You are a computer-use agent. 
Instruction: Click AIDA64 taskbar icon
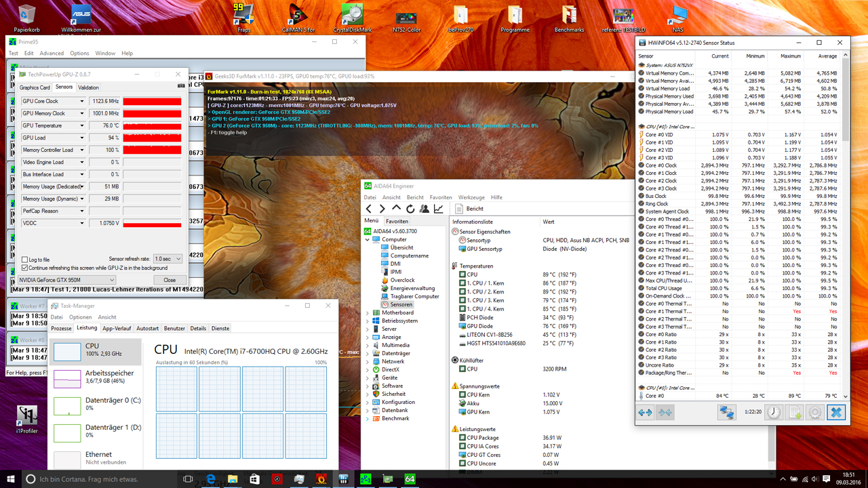pyautogui.click(x=410, y=479)
